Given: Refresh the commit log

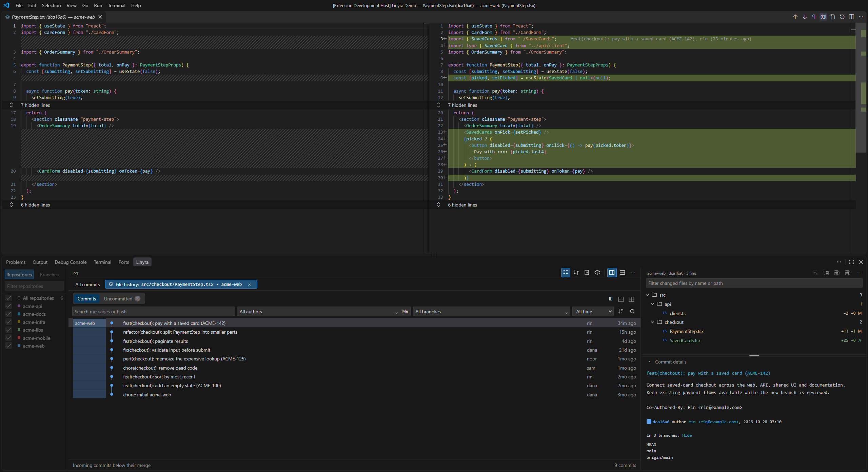Looking at the screenshot, I should click(632, 311).
